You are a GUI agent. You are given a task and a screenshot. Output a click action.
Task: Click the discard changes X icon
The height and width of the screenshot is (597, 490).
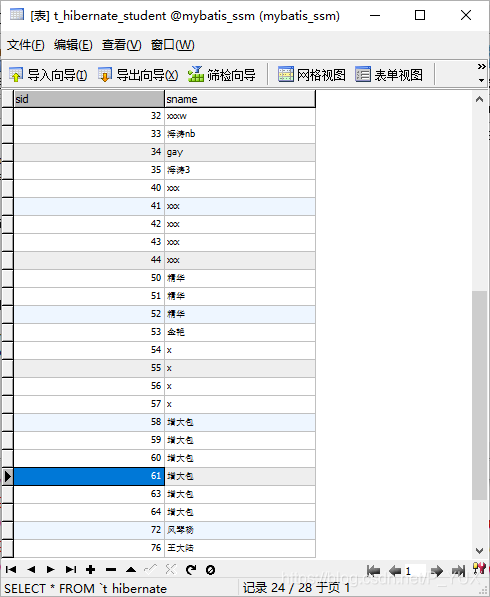point(171,570)
